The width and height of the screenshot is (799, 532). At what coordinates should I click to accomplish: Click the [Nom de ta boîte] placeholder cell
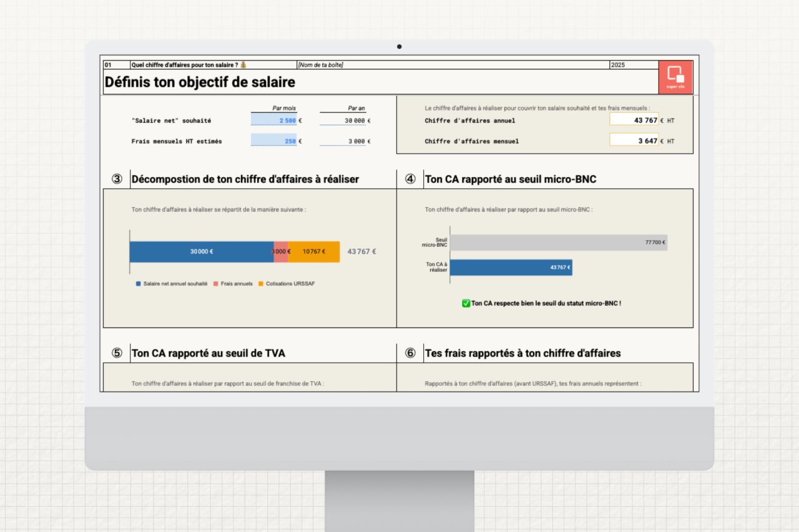321,65
